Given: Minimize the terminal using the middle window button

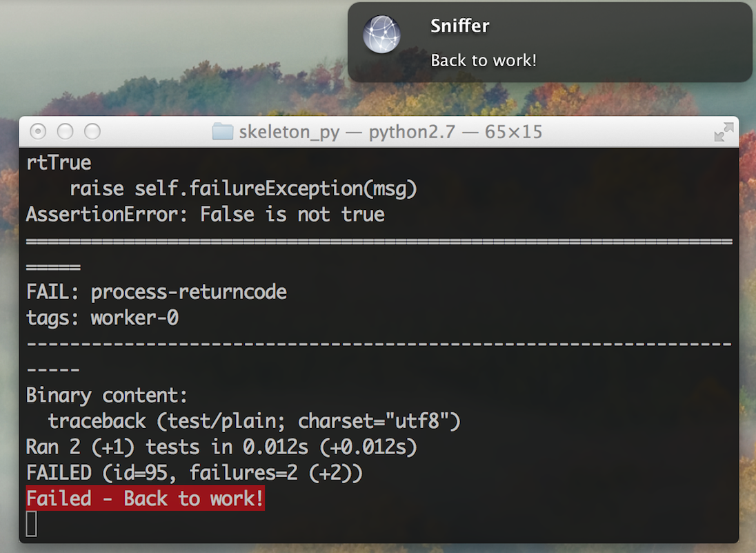Looking at the screenshot, I should 65,131.
